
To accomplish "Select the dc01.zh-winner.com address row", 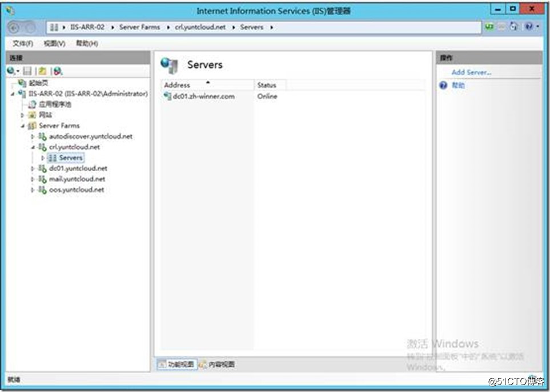I will coord(203,96).
